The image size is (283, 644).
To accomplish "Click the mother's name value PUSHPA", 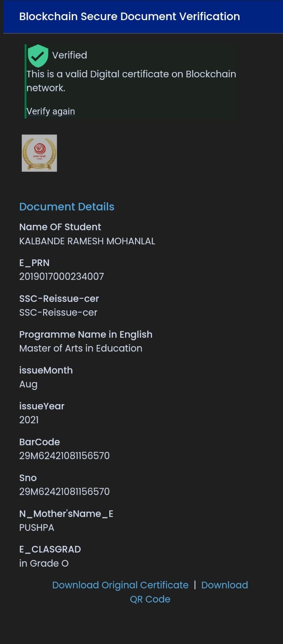I will 37,528.
